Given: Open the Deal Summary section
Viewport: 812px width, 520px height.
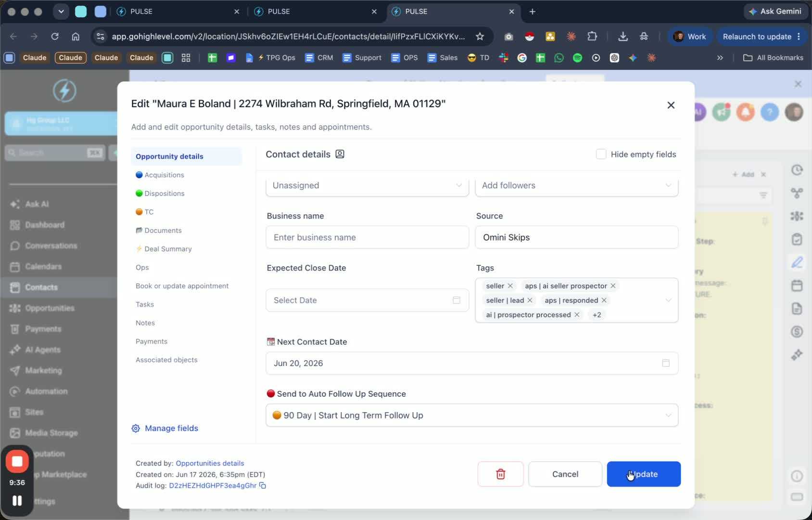Looking at the screenshot, I should tap(164, 249).
